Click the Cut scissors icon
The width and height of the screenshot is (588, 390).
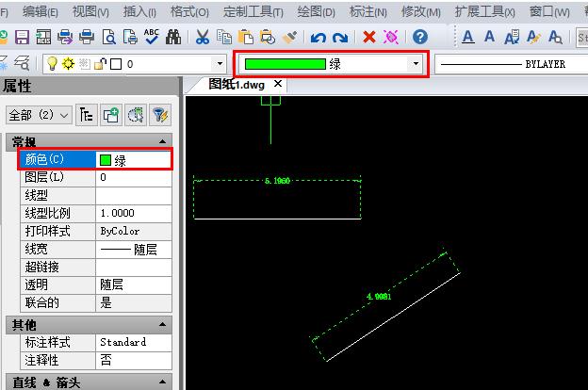point(203,37)
